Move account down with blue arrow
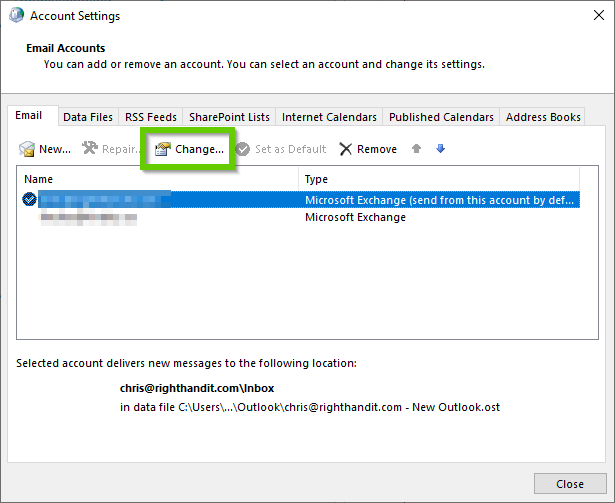Viewport: 615px width, 503px height. tap(440, 149)
